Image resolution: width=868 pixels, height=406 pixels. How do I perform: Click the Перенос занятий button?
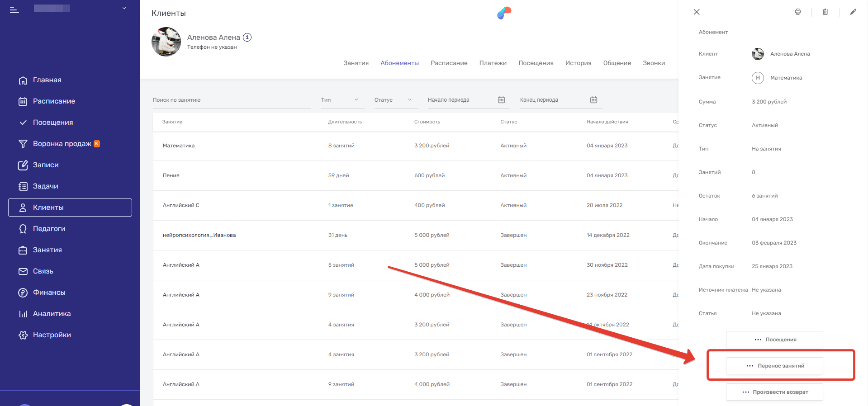tap(774, 366)
